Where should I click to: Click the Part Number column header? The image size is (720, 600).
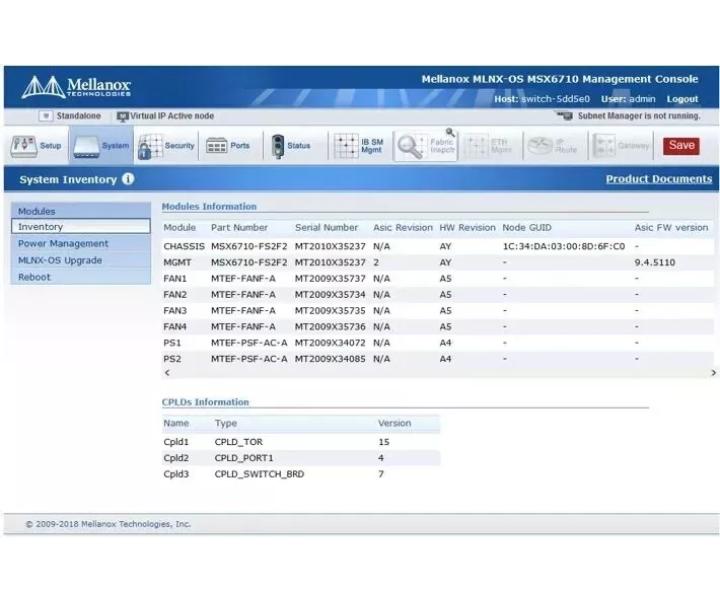coord(239,227)
